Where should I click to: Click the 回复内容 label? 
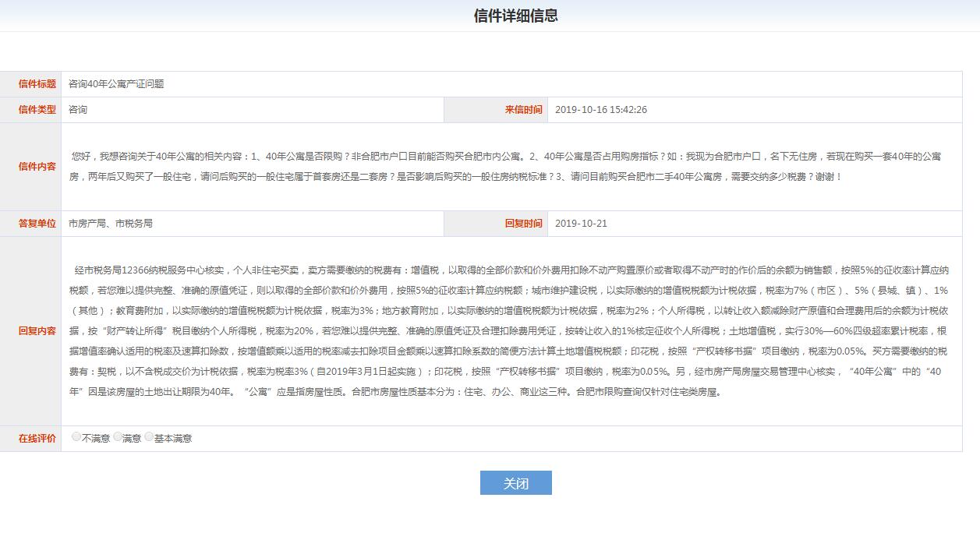[37, 331]
